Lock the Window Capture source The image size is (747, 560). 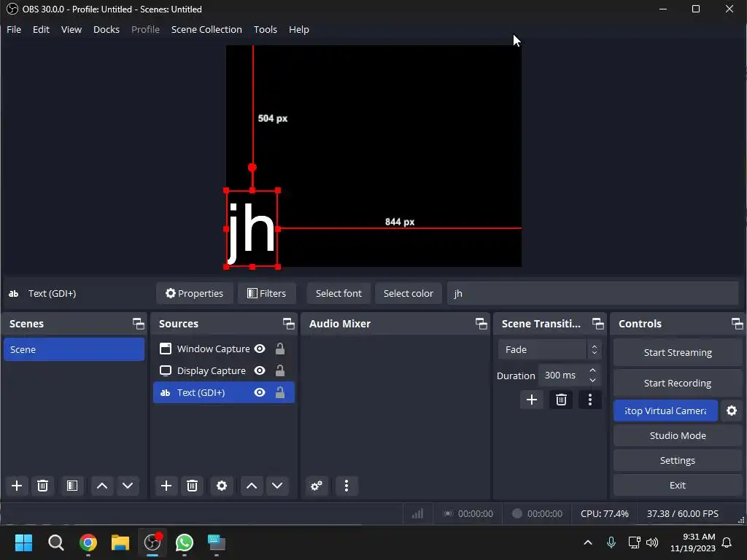coord(280,349)
